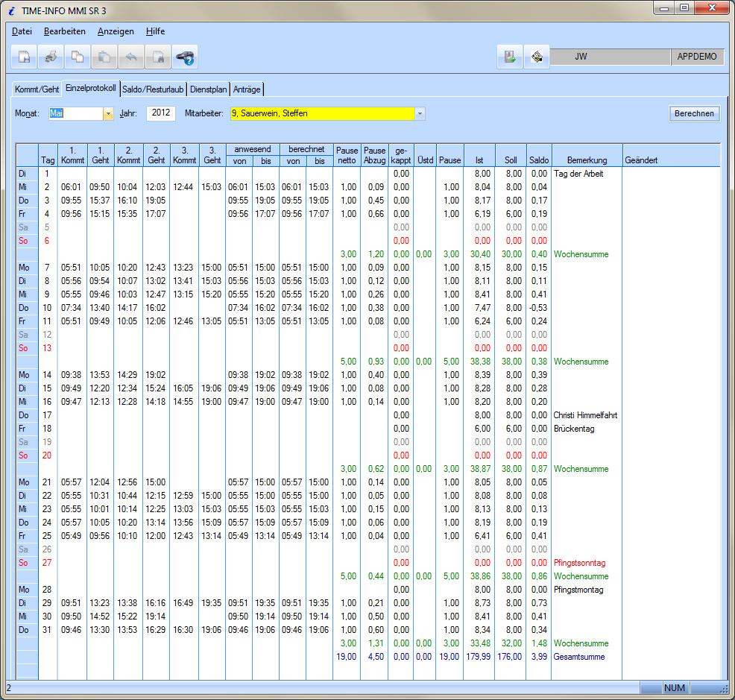Click the NUM indicator in status bar

(x=675, y=688)
